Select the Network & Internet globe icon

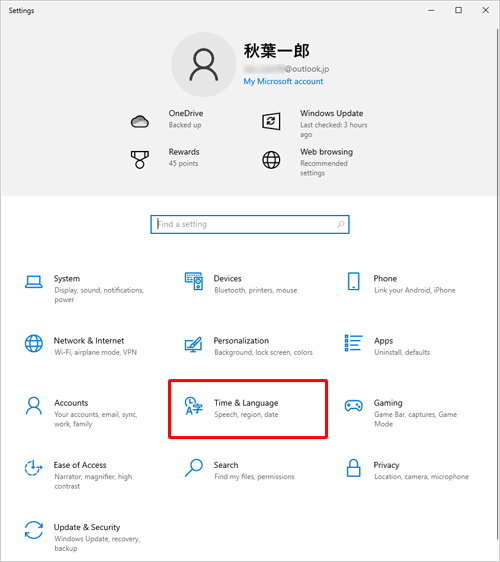[x=34, y=343]
